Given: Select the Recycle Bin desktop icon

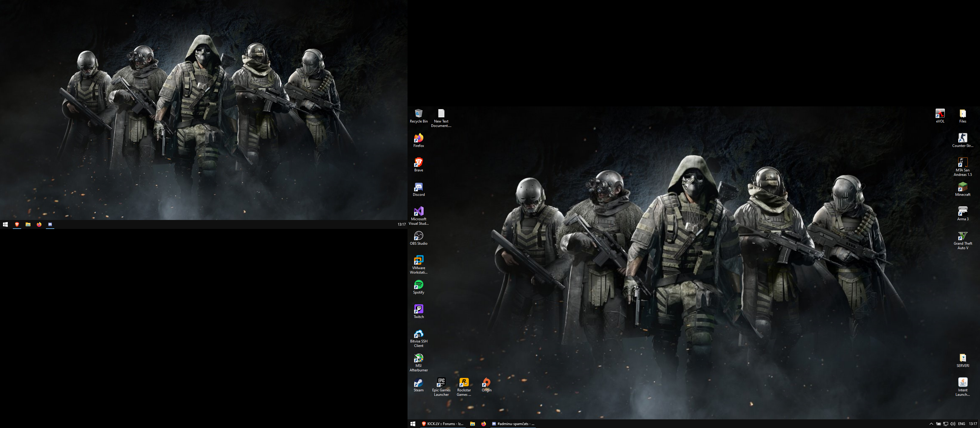Looking at the screenshot, I should pyautogui.click(x=419, y=116).
